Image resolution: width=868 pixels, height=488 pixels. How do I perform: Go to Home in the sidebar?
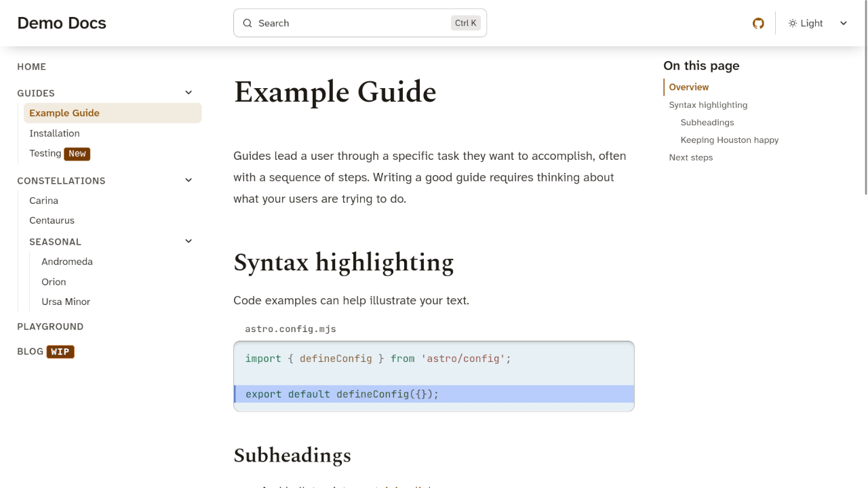pyautogui.click(x=32, y=66)
